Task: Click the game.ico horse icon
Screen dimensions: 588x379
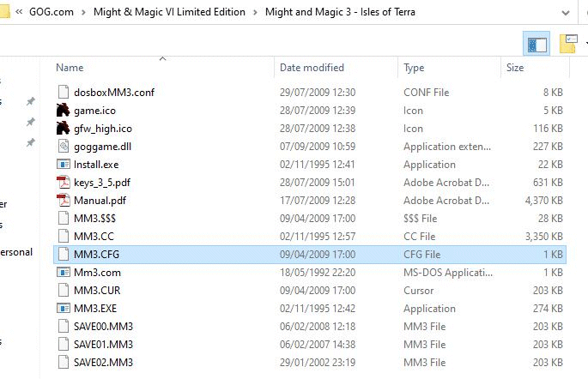Action: (63, 110)
